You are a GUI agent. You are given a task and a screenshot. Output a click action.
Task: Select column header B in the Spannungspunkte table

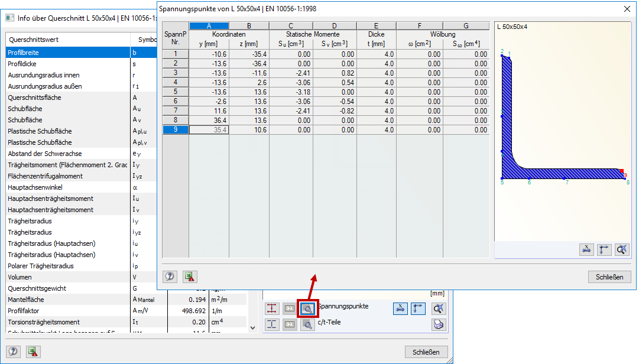pos(249,25)
